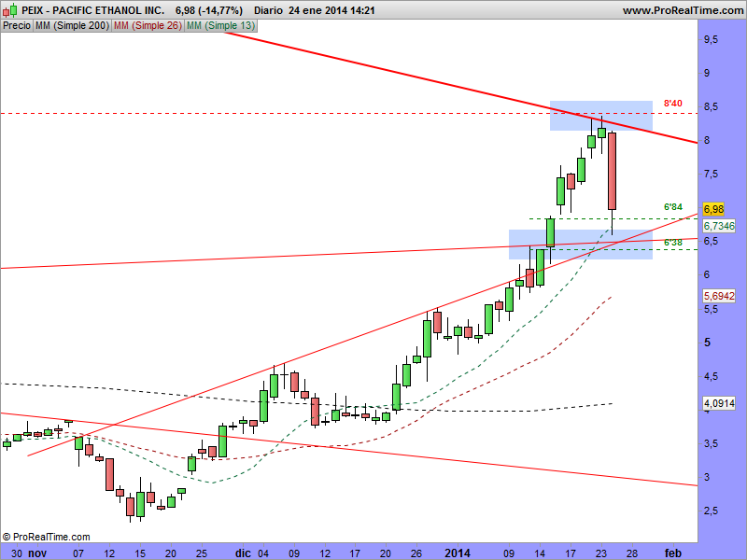Click the 23 date label on time axis
This screenshot has height=560, width=747.
pos(601,553)
